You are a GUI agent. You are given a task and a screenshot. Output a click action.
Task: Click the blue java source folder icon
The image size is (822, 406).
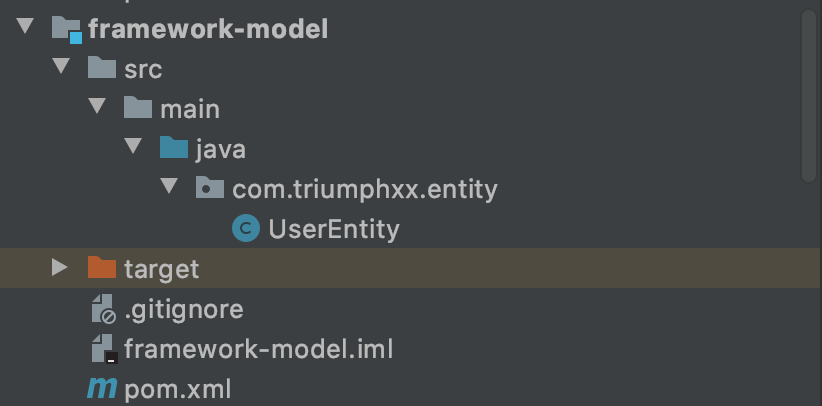point(174,149)
